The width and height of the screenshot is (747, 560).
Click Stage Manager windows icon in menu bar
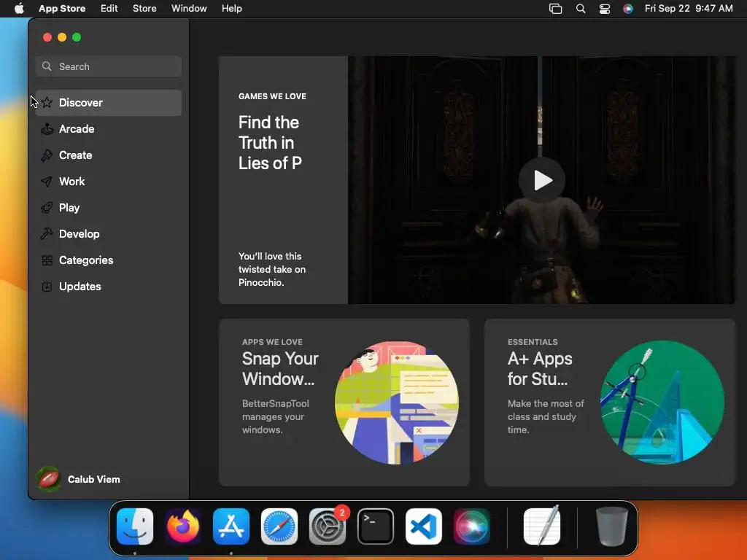(x=555, y=9)
